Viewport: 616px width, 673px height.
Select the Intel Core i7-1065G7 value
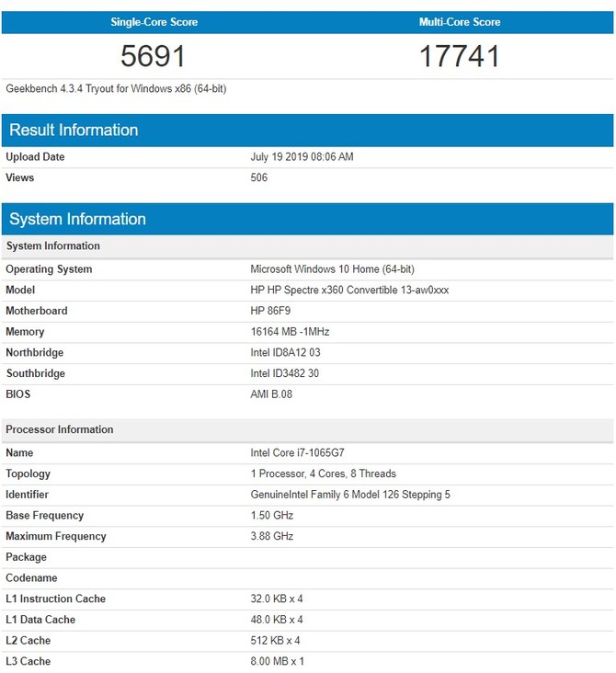[297, 453]
